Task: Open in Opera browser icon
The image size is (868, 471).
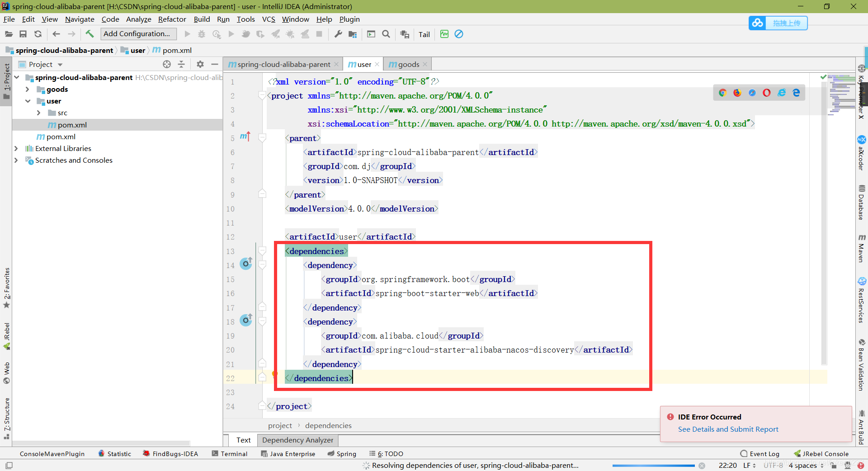Action: pyautogui.click(x=767, y=93)
